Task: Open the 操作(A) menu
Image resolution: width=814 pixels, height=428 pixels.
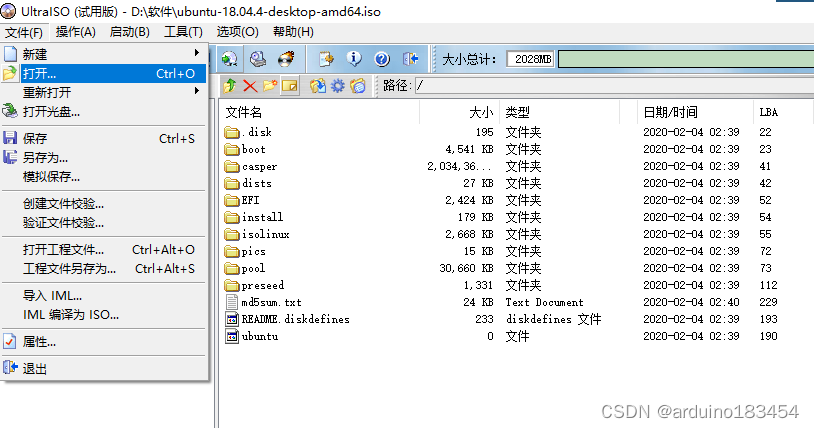Action: pos(76,32)
